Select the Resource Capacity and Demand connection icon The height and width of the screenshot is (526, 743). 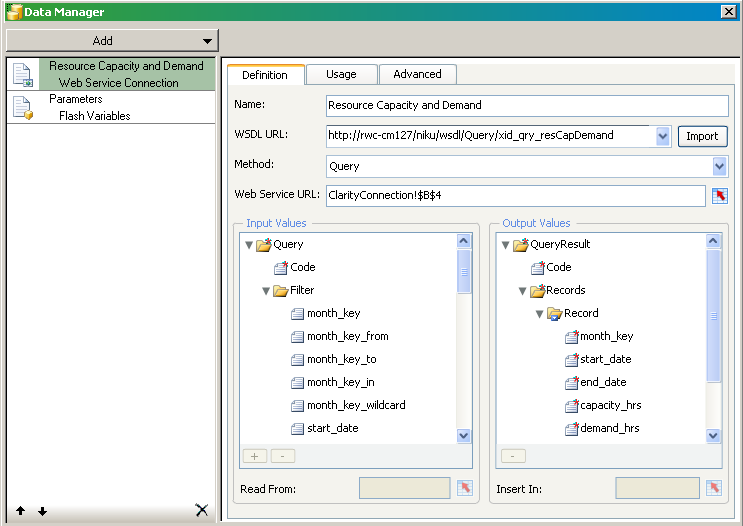(22, 75)
